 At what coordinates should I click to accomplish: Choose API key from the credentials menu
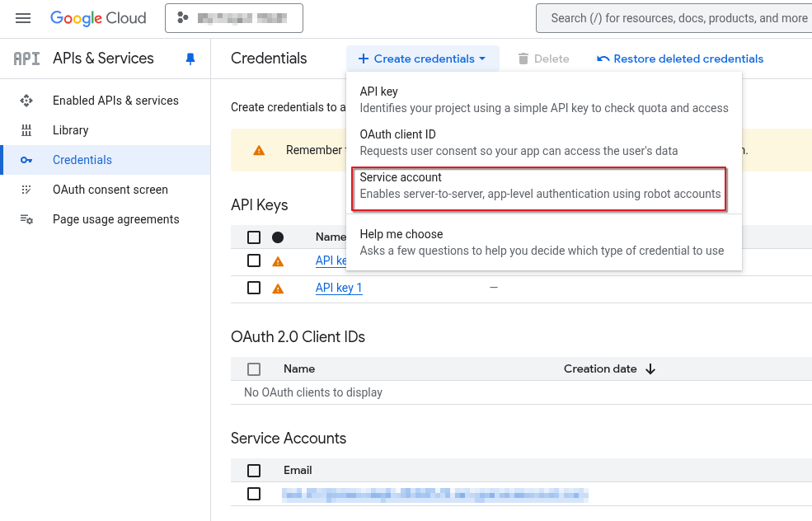pos(544,100)
